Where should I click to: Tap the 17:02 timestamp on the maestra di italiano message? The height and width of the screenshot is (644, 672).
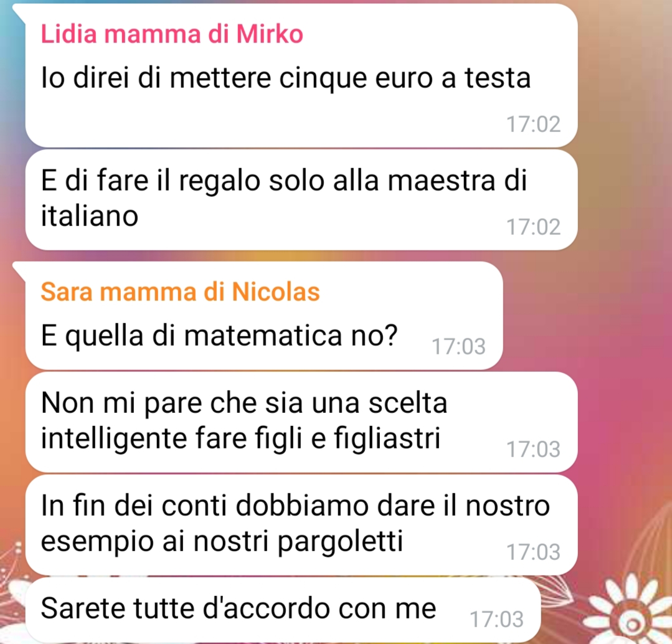coord(533,227)
